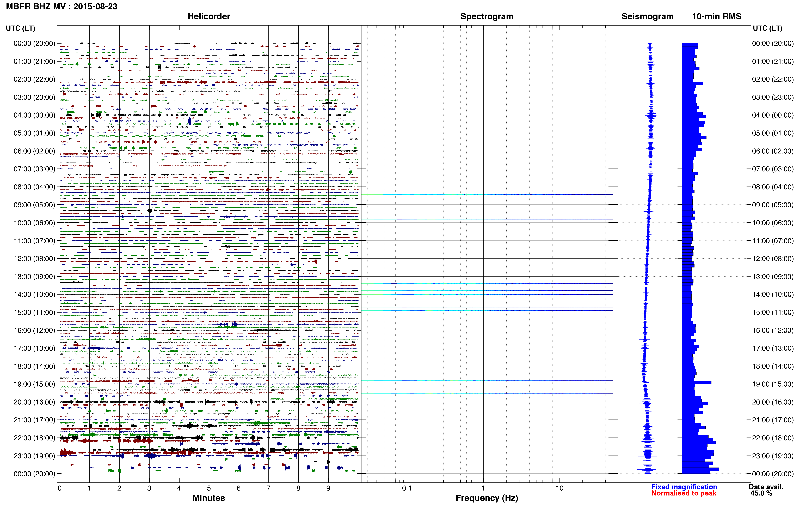Click left time label 07:00 (03:00)

(34, 169)
